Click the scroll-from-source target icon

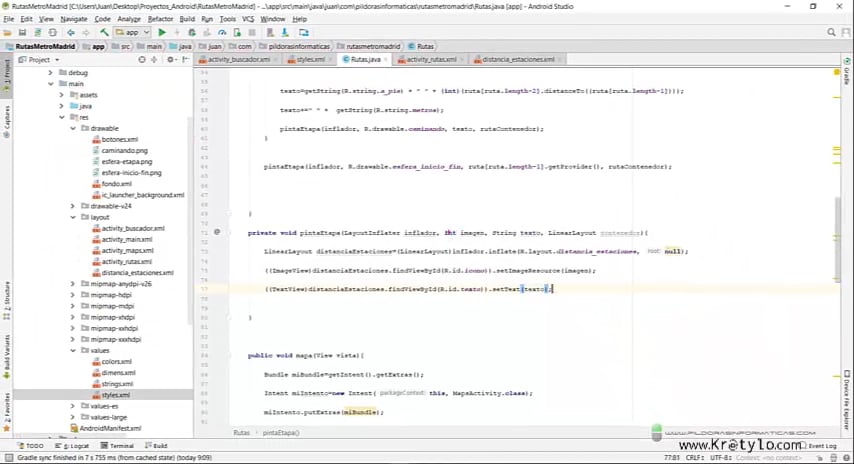point(142,59)
